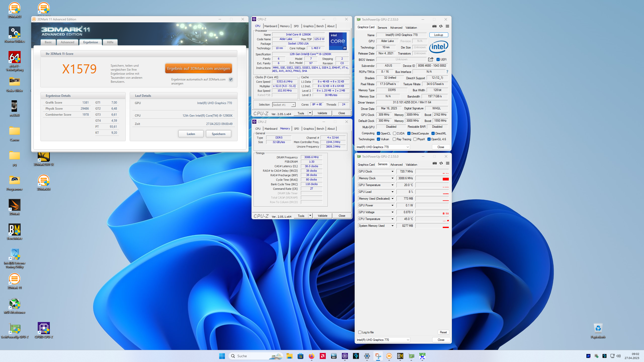Expand GPU Temperature sensor dropdown
The width and height of the screenshot is (644, 362).
click(x=392, y=185)
